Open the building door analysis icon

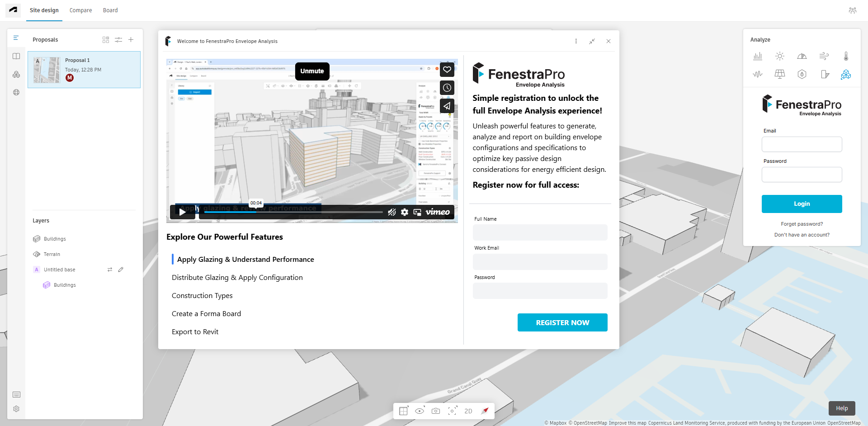click(825, 74)
